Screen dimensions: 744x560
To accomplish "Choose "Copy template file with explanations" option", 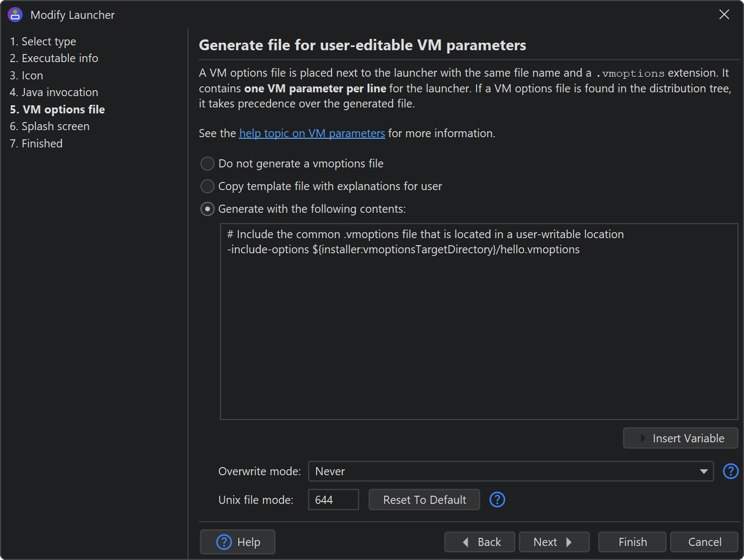I will pyautogui.click(x=207, y=186).
